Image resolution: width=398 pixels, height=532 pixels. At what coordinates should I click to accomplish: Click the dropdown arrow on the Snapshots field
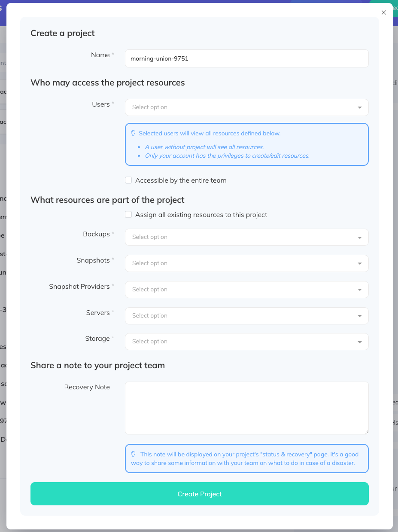coord(360,263)
